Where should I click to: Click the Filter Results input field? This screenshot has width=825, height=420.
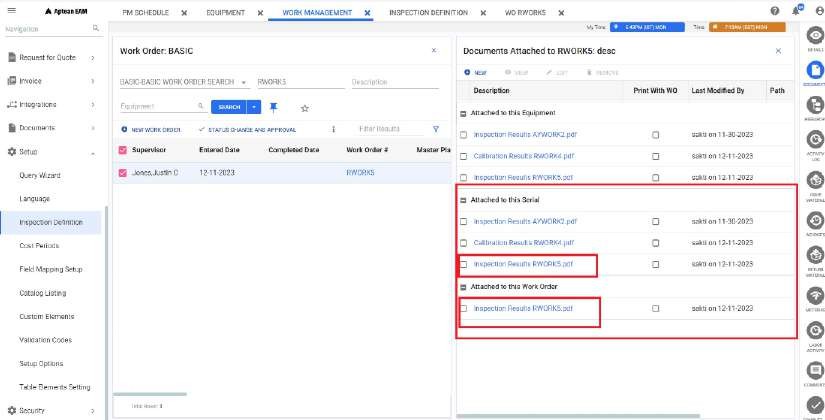pos(389,129)
